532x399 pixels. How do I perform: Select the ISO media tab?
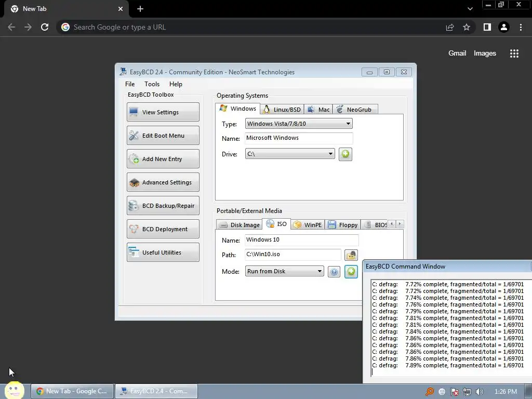276,224
